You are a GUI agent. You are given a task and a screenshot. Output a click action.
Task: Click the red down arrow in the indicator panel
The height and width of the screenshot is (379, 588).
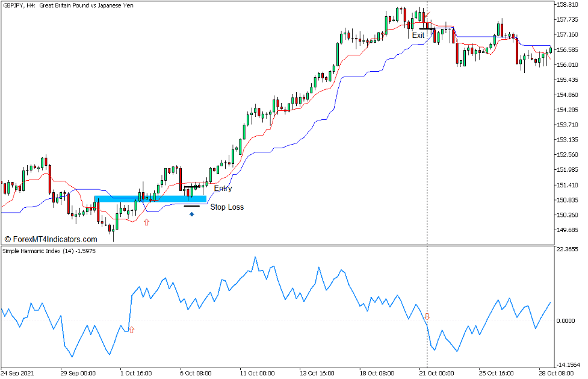click(427, 316)
